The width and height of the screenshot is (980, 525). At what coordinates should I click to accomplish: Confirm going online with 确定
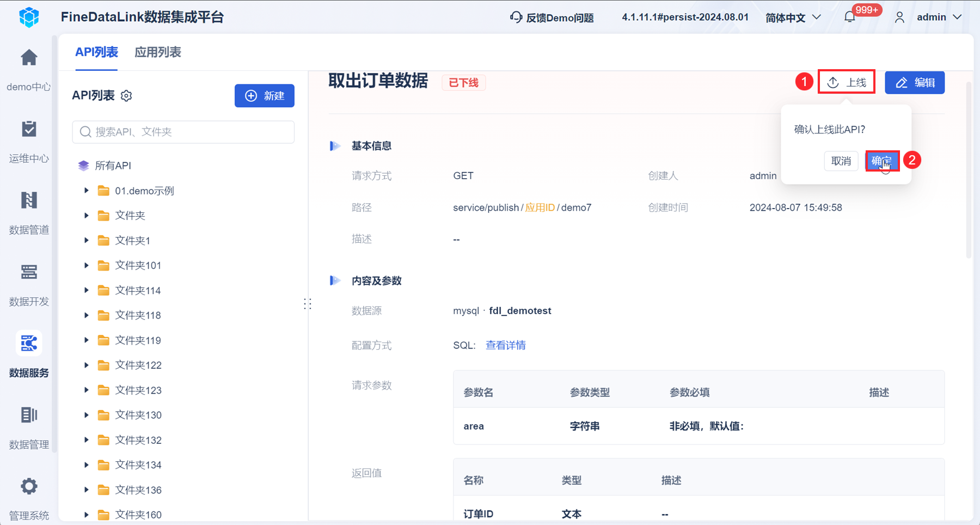(x=882, y=161)
